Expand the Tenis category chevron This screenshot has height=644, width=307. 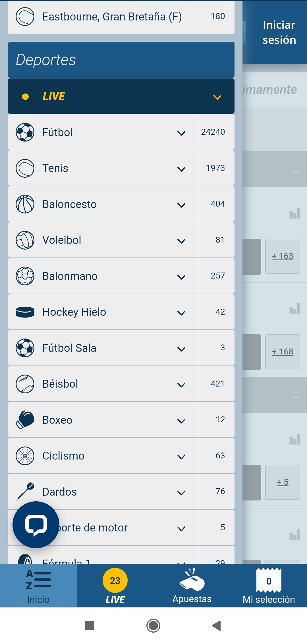pyautogui.click(x=181, y=169)
